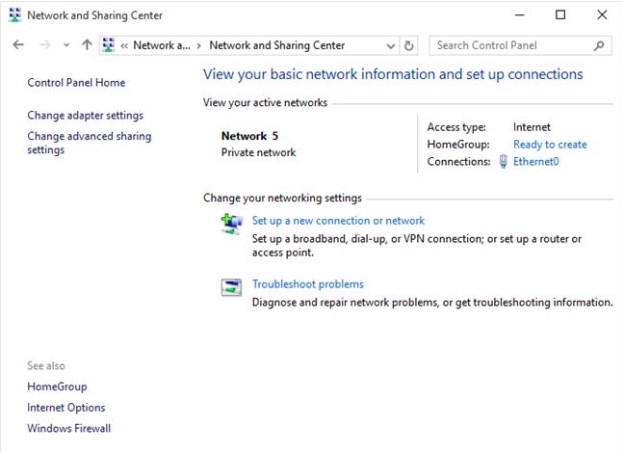Open Change adapter settings
The width and height of the screenshot is (622, 452).
[85, 115]
